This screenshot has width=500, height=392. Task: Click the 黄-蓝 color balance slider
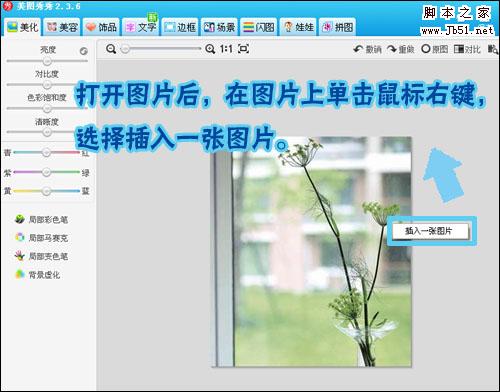(x=46, y=191)
